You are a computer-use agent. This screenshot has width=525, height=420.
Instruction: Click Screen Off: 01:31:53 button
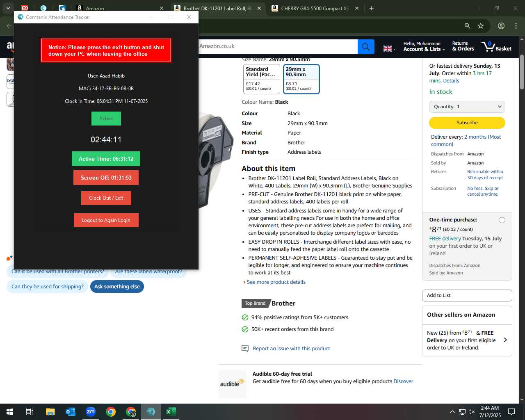click(x=106, y=178)
